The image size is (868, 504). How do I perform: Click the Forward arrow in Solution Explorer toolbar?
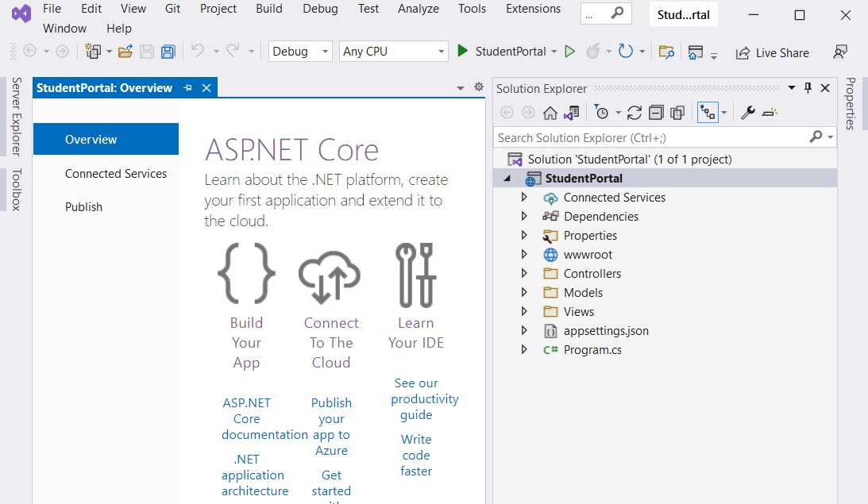(529, 113)
